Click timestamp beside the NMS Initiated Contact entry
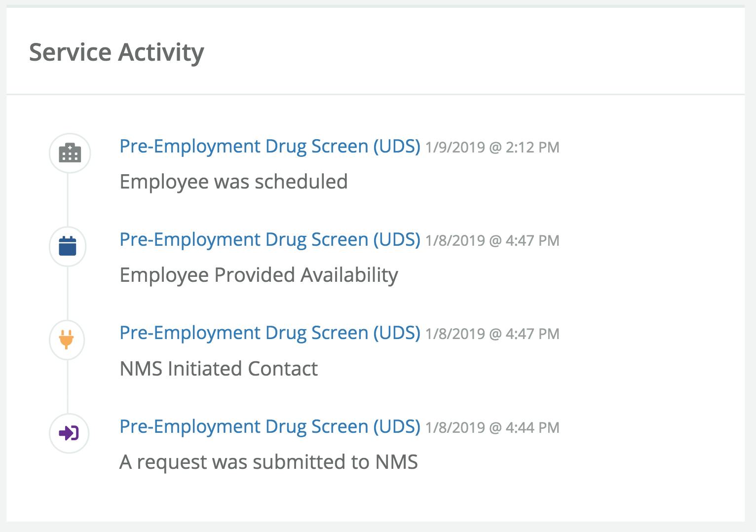This screenshot has width=756, height=532. 492,334
